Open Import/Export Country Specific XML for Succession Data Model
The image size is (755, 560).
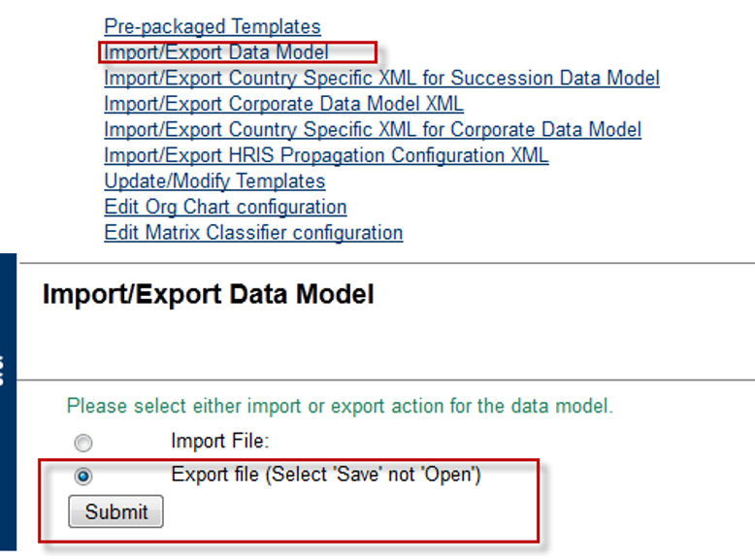[381, 78]
